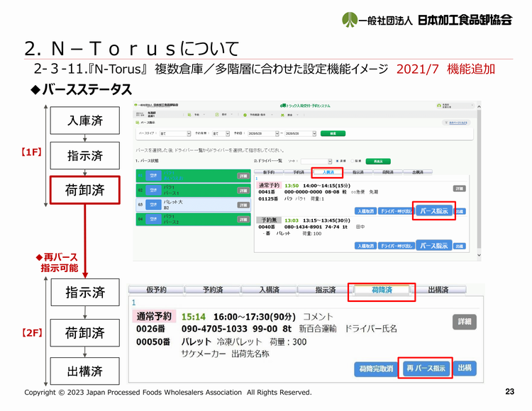Expand the 予約確認・指示 menu arrow
The image size is (532, 411).
coord(272,116)
